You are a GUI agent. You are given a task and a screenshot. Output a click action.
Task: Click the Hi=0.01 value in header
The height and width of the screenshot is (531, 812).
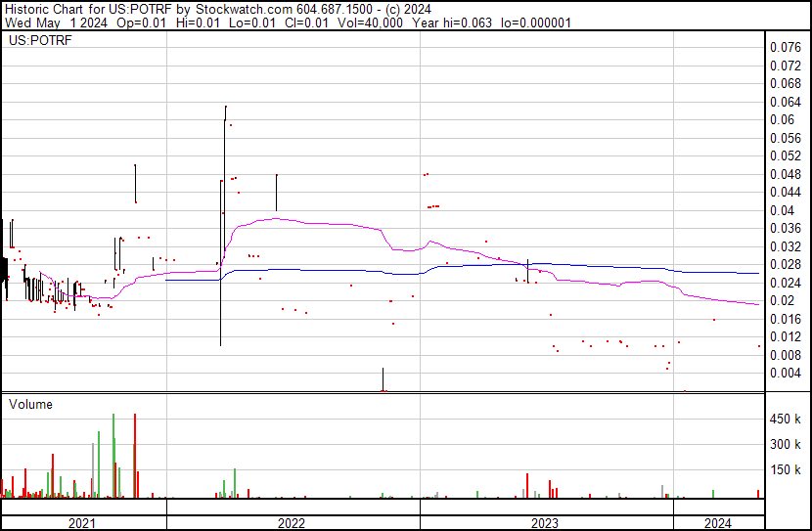click(x=198, y=22)
